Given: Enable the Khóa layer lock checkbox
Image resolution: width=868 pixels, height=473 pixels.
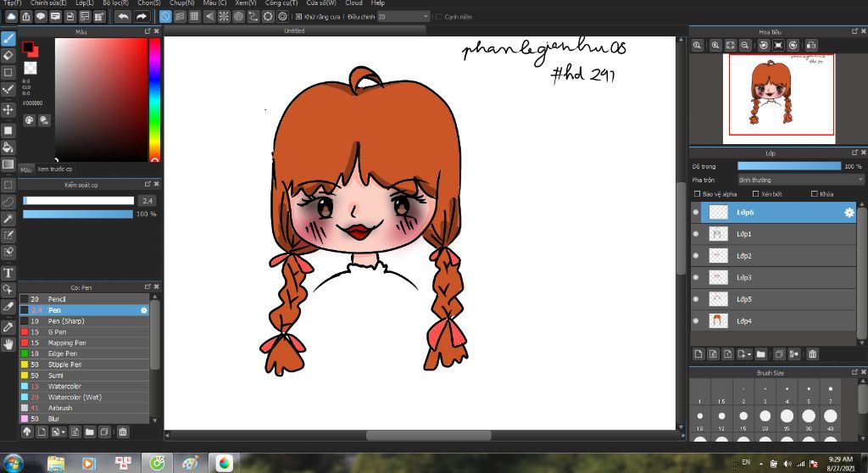Looking at the screenshot, I should pos(815,194).
